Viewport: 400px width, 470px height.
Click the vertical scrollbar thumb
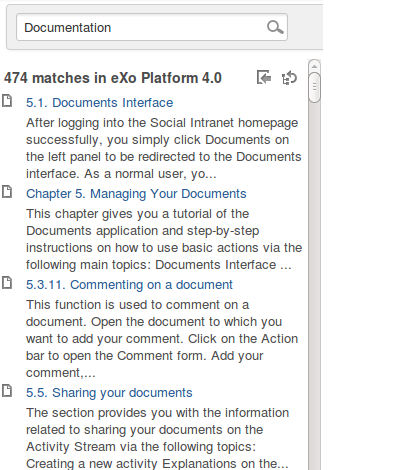[x=314, y=87]
